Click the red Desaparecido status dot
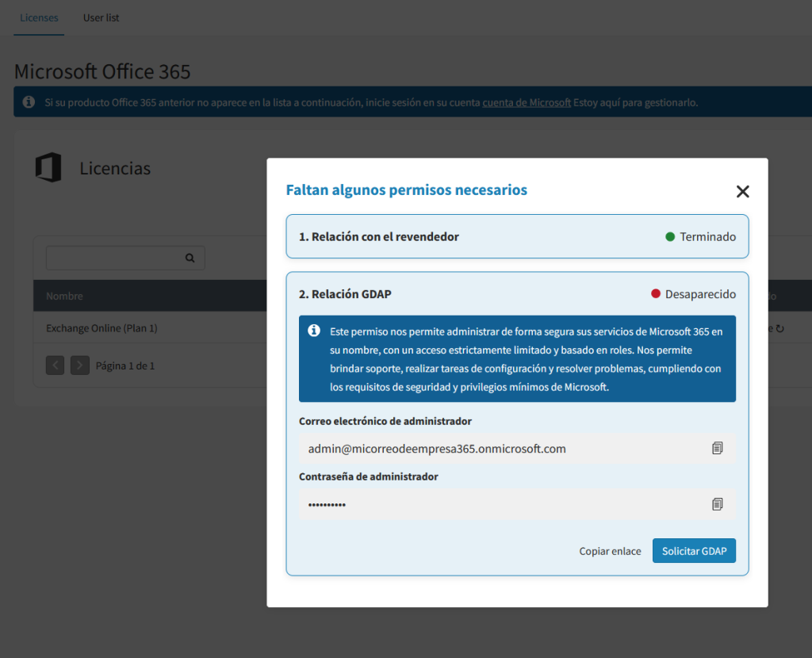The image size is (812, 658). [x=656, y=294]
